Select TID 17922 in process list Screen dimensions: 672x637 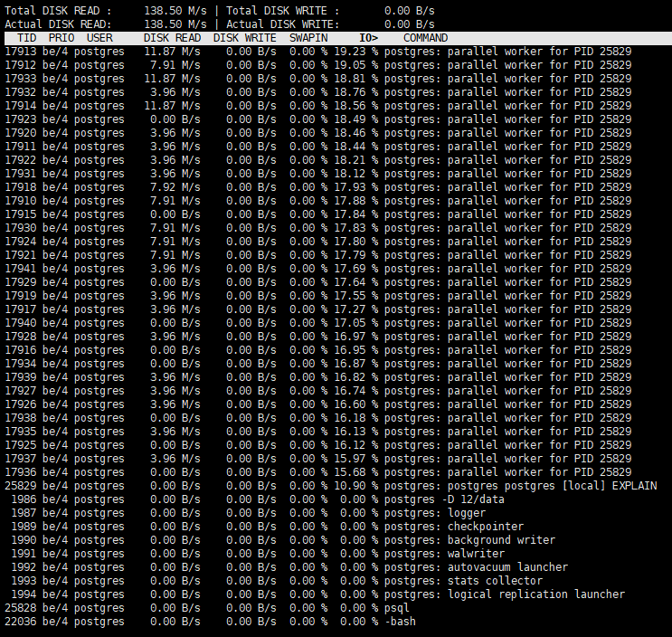tap(21, 160)
